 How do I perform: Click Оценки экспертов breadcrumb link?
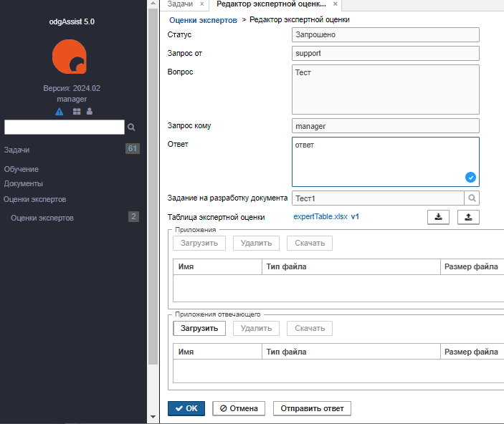click(x=203, y=20)
